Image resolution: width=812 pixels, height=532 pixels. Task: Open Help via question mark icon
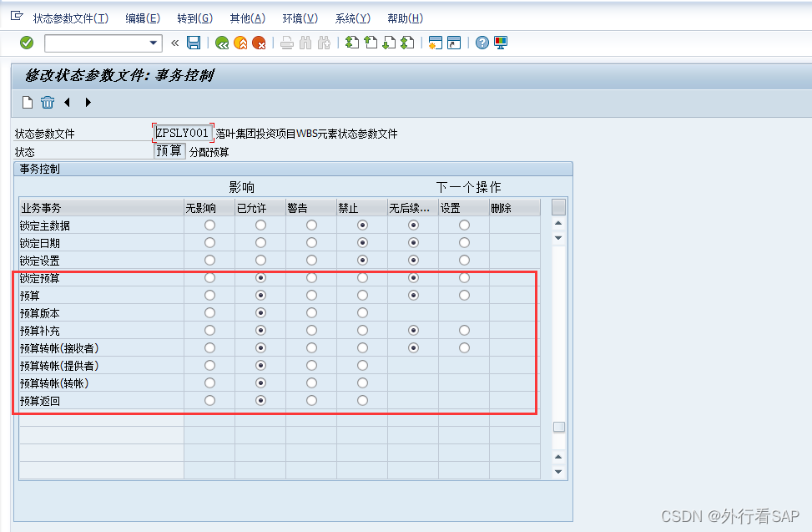pos(482,43)
